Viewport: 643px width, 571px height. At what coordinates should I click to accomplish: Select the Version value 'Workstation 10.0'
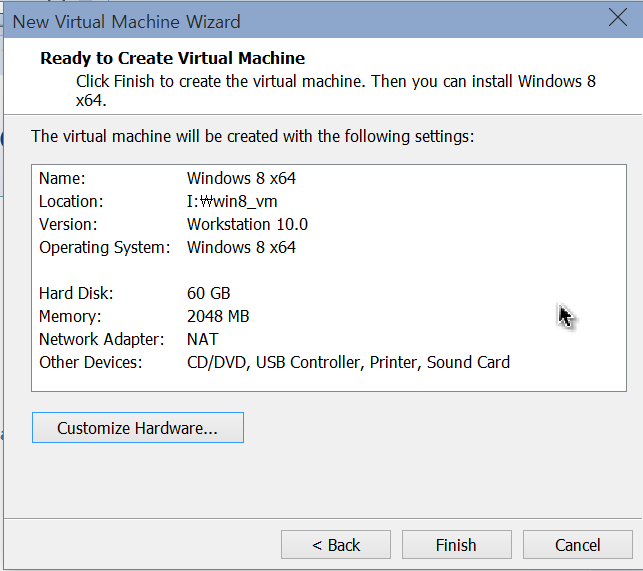(x=247, y=224)
